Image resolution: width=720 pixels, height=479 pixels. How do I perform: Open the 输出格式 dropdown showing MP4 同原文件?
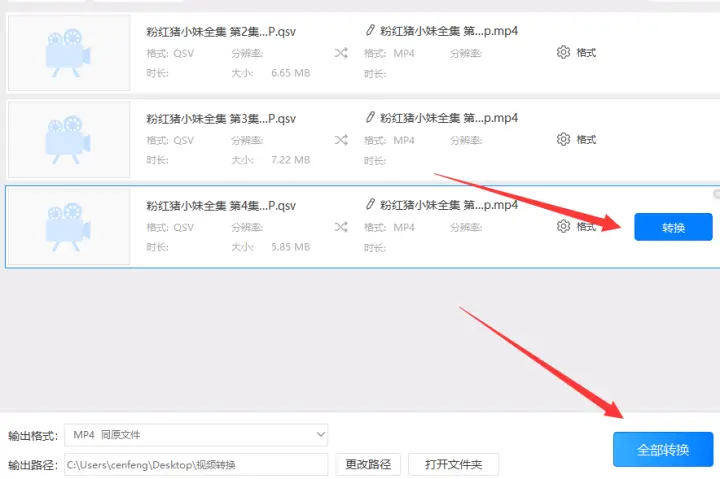[196, 435]
